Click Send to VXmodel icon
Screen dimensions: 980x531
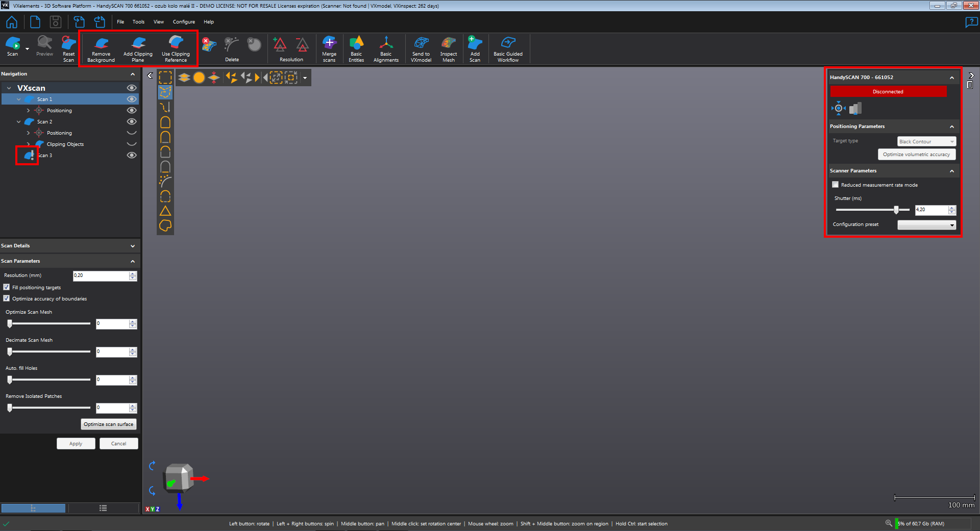click(x=421, y=49)
